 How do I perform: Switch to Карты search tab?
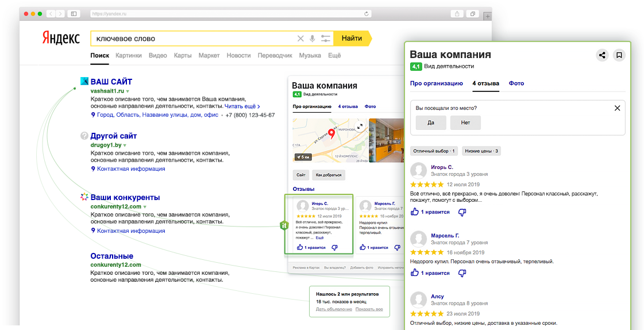tap(183, 56)
